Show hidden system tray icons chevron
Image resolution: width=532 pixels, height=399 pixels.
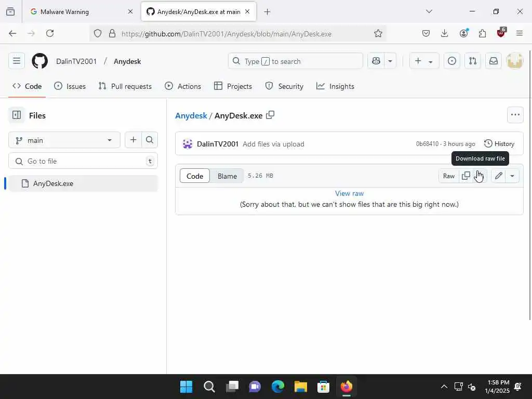pyautogui.click(x=444, y=387)
